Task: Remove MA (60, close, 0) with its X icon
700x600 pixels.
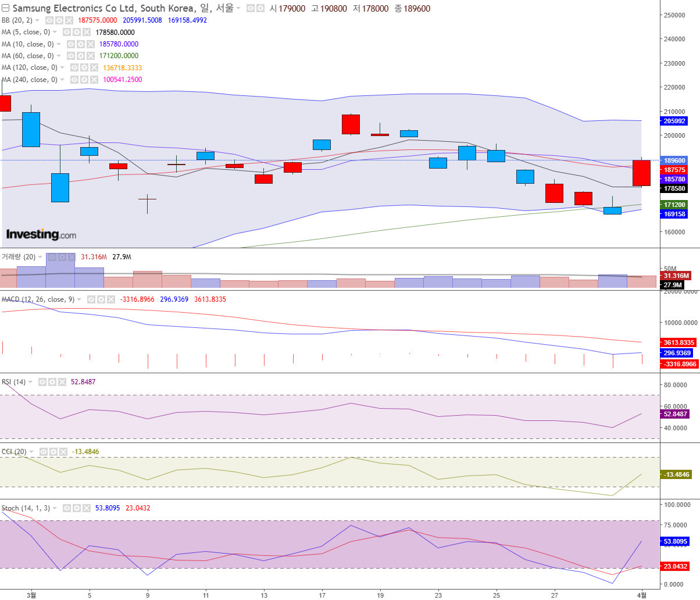Action: click(90, 56)
